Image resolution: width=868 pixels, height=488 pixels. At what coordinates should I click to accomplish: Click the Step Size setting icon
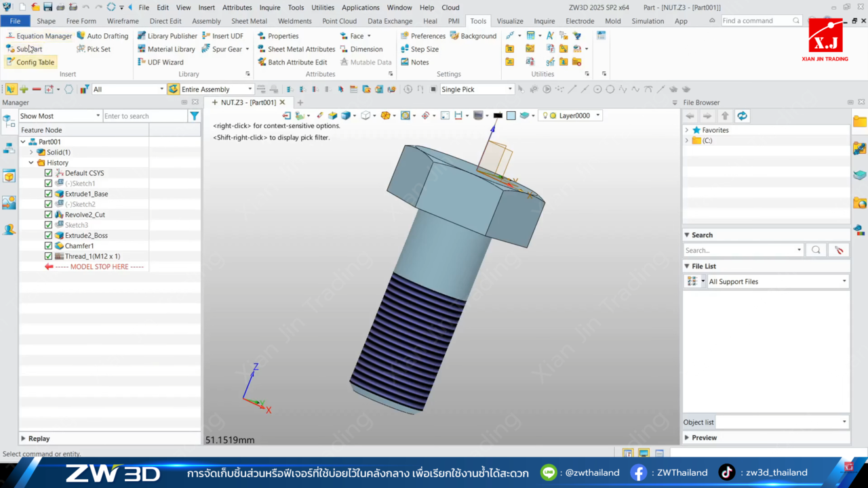pos(404,49)
